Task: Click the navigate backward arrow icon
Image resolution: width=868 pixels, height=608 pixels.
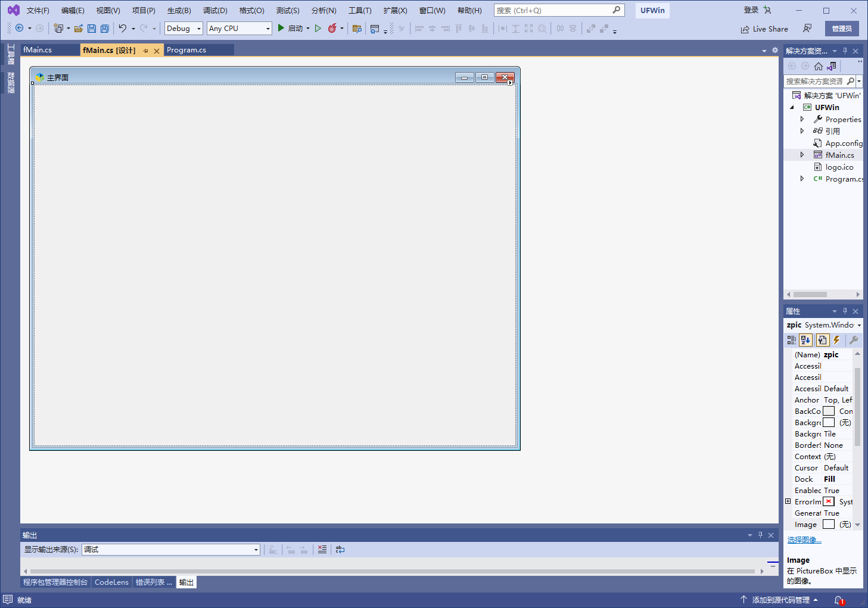Action: [19, 28]
